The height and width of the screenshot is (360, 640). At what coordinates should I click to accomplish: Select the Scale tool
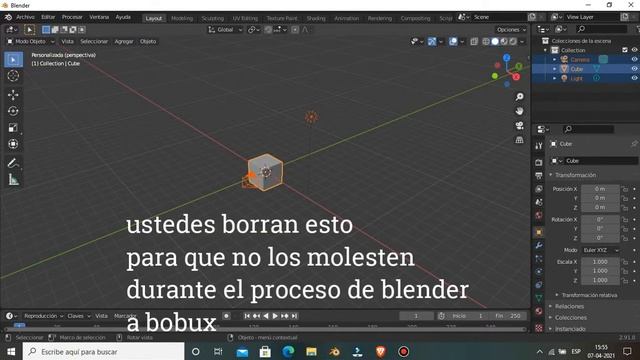click(x=13, y=128)
